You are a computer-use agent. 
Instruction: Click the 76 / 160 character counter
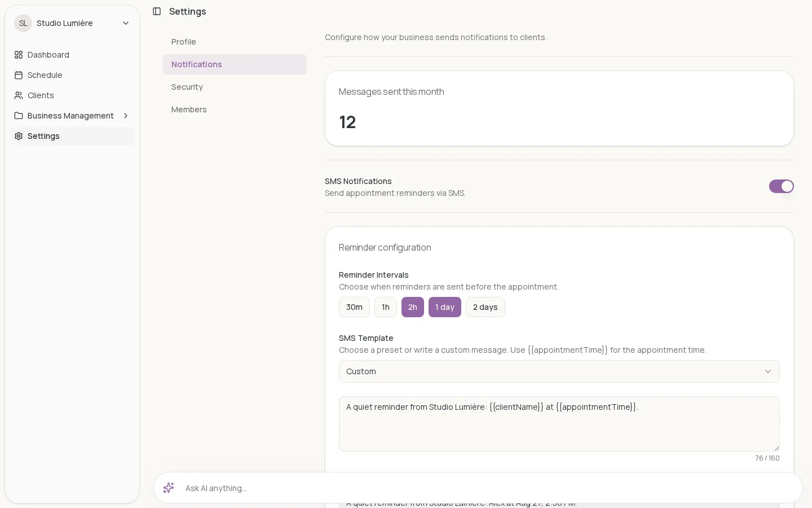767,458
